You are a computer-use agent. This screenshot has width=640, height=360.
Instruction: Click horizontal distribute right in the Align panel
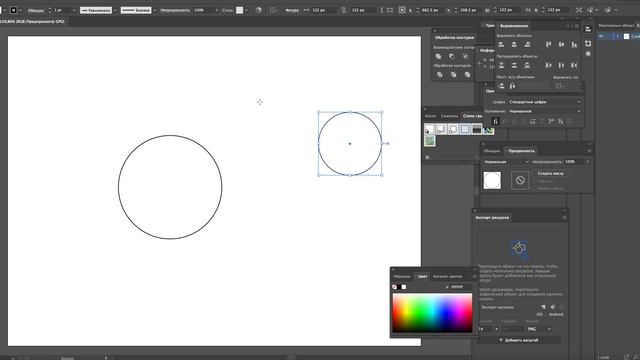pos(574,65)
